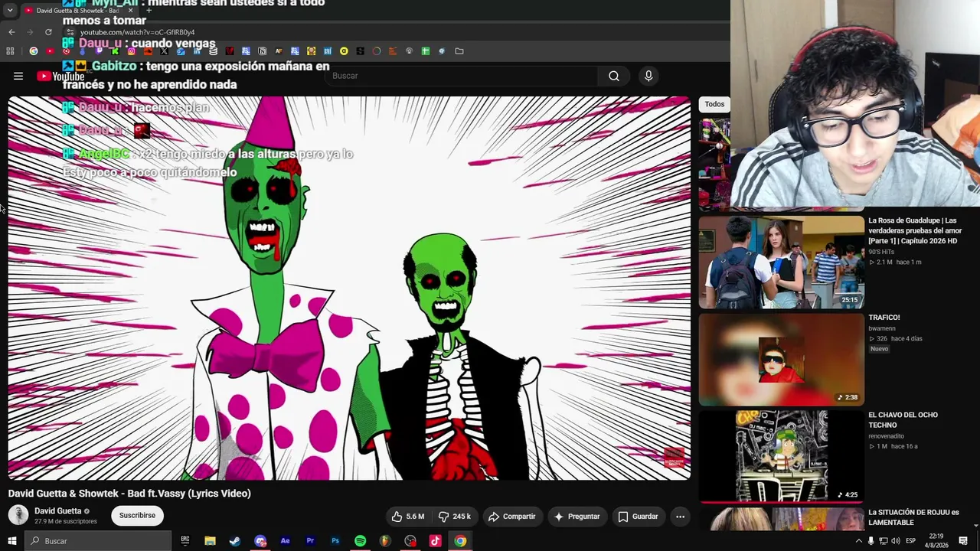Screen dimensions: 980x551
Task: Open the Google bookmark
Action: (33, 51)
